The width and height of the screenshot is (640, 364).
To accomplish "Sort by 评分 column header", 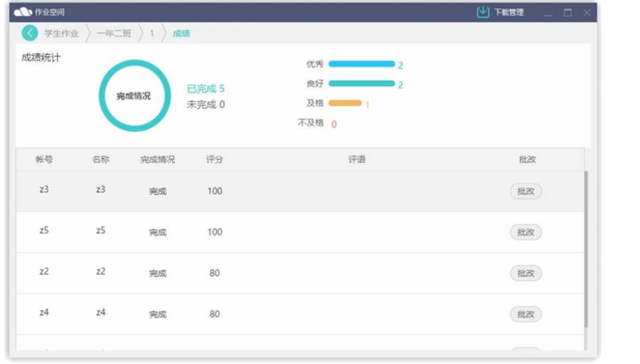I will pos(215,160).
